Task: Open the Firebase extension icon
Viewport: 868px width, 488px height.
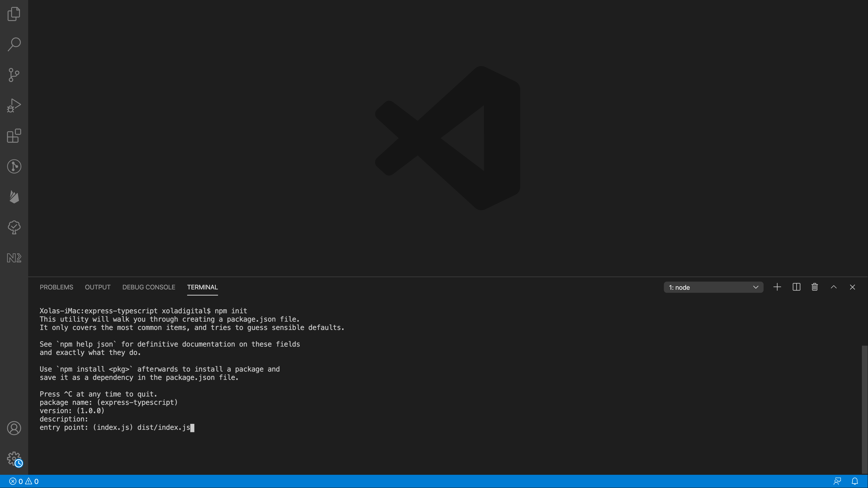Action: (14, 197)
